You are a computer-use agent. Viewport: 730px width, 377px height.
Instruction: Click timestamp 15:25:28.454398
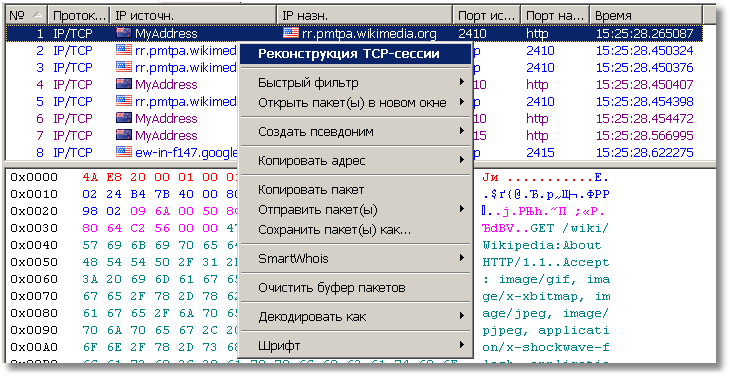point(645,101)
